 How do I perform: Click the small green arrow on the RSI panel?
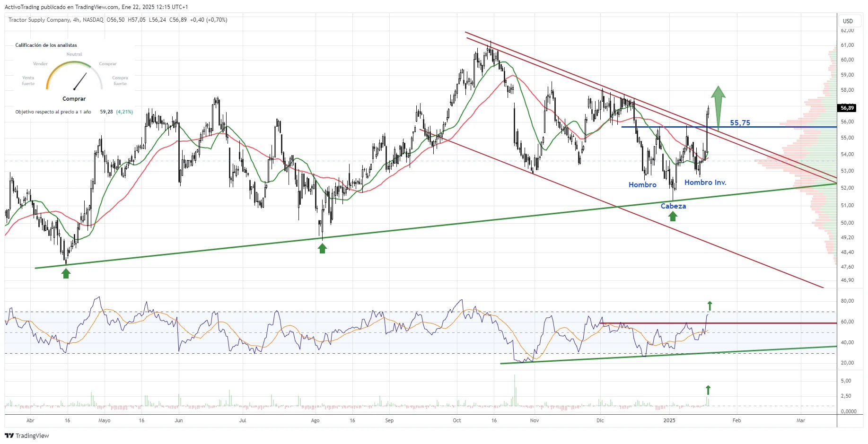[709, 306]
